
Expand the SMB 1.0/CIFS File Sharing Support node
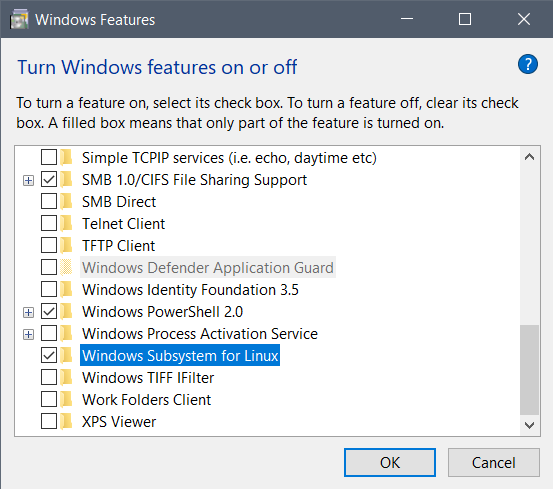29,181
